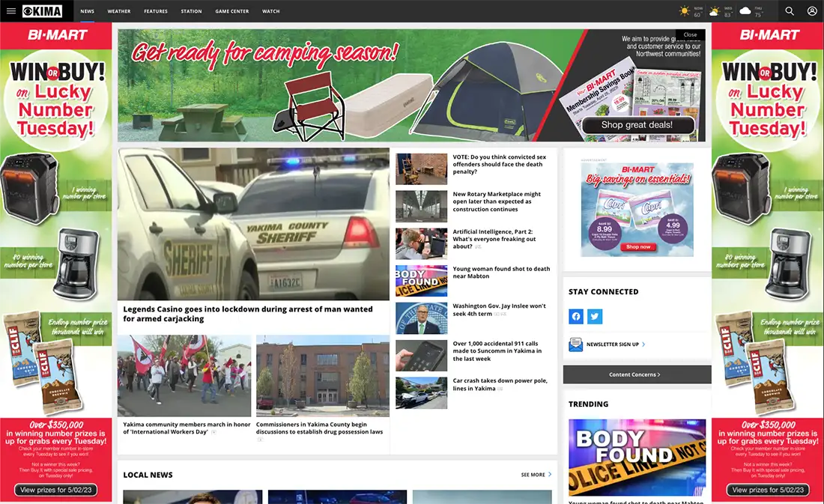824x504 pixels.
Task: Open Rotary Marketplace construction thumbnail
Action: coord(422,206)
